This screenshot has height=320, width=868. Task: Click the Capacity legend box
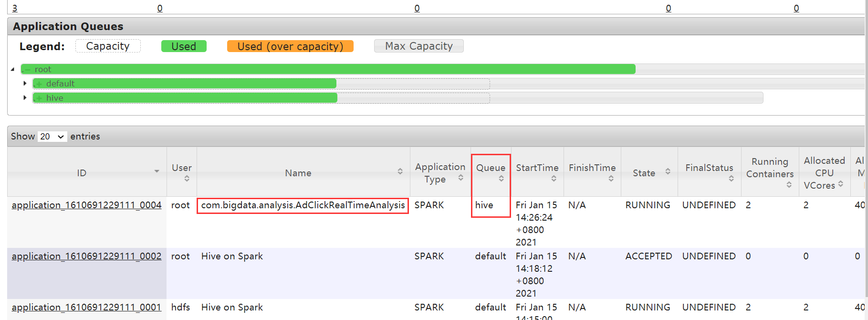[x=108, y=46]
